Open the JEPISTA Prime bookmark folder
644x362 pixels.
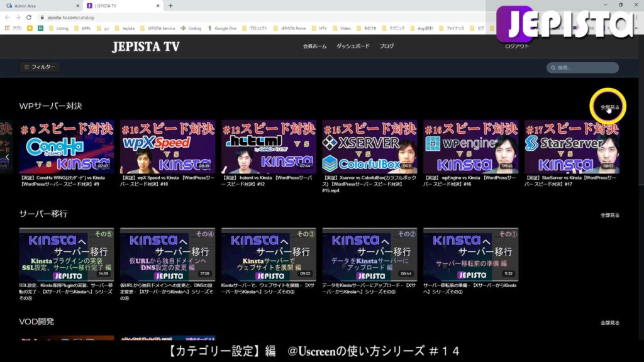(289, 28)
